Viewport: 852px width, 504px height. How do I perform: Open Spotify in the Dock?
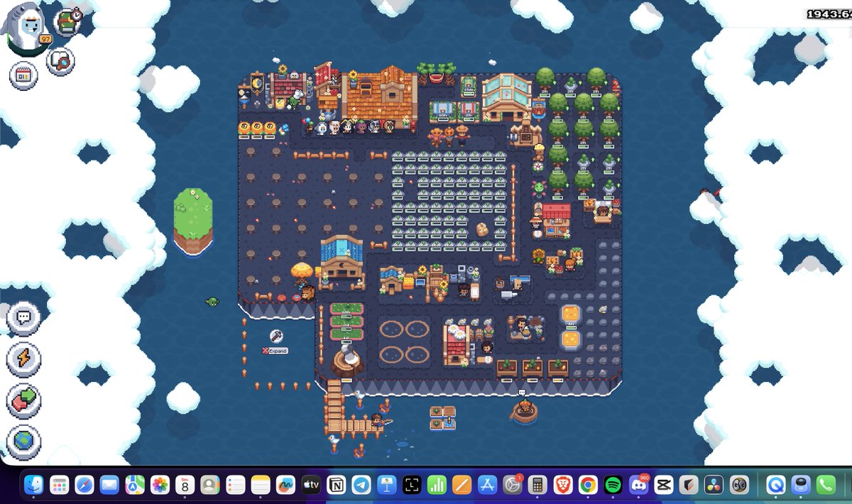613,485
